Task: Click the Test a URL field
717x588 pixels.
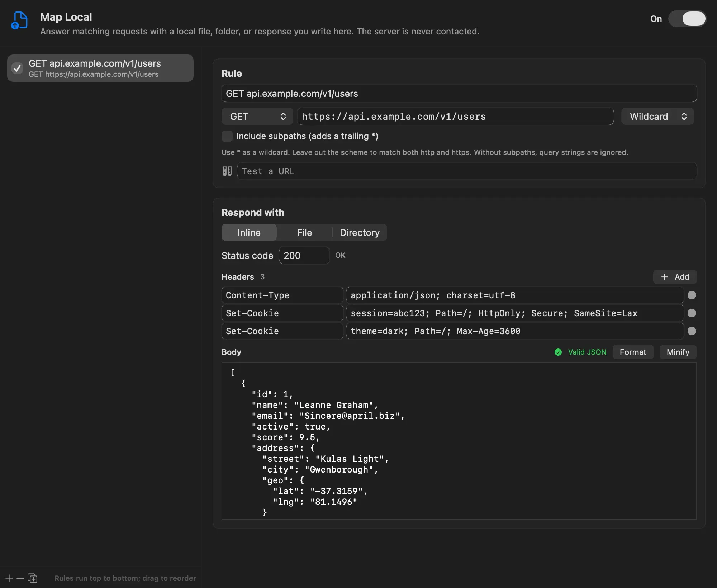Action: 467,171
